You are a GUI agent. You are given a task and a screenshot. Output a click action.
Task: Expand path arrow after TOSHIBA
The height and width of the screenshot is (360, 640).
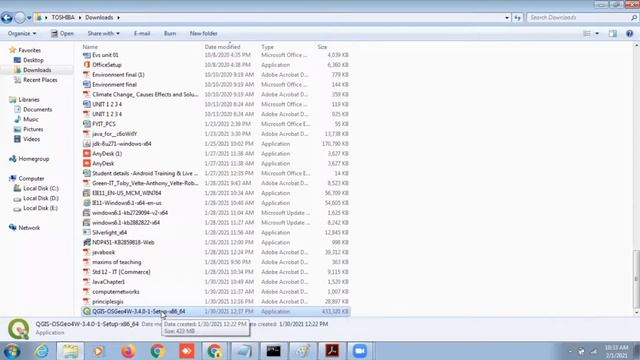80,18
